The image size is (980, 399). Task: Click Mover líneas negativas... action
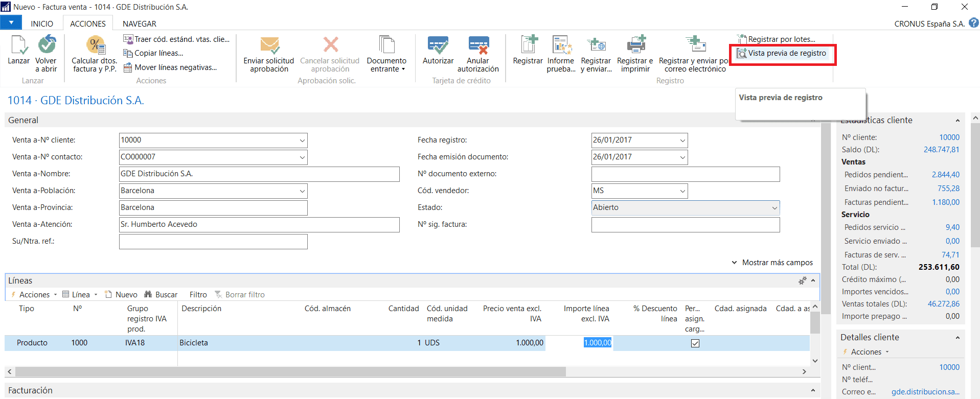[170, 67]
